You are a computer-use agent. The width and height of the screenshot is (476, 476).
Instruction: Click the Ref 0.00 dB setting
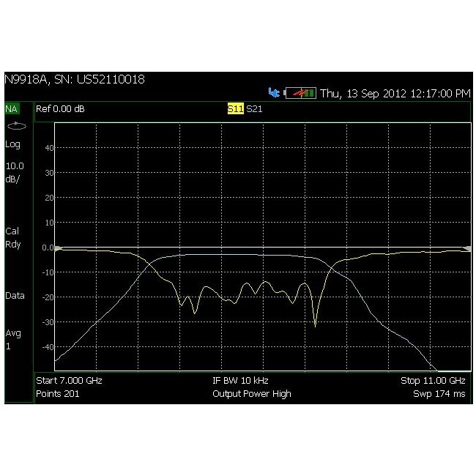(x=61, y=109)
